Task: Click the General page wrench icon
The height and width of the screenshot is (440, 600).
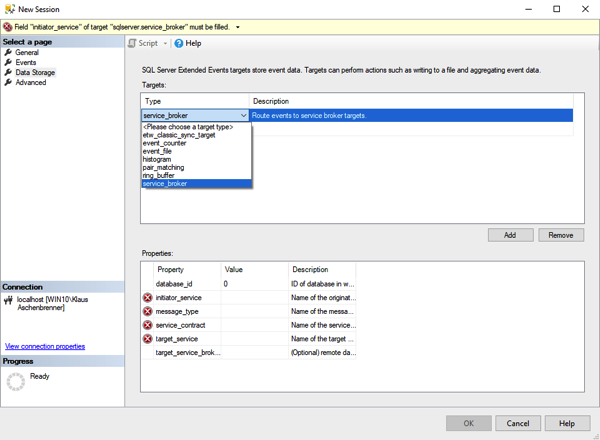Action: click(8, 52)
